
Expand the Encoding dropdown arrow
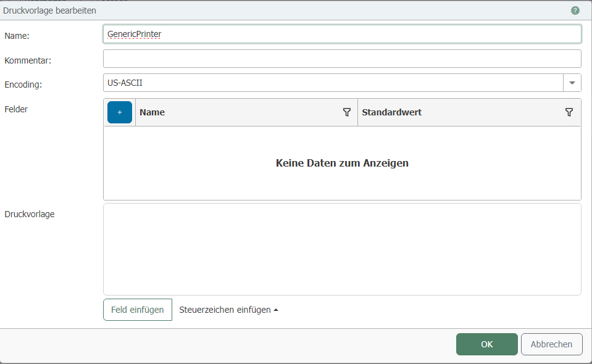(x=572, y=83)
